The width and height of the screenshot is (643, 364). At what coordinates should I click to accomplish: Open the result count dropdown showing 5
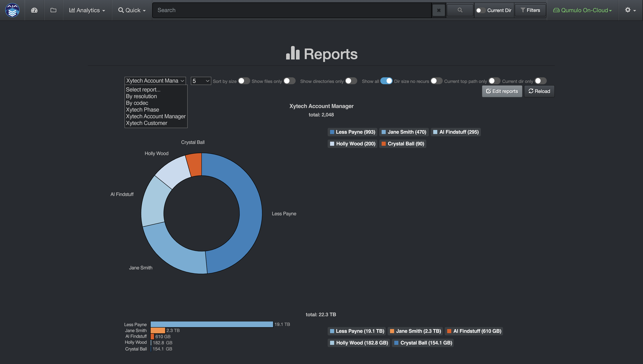pos(200,81)
